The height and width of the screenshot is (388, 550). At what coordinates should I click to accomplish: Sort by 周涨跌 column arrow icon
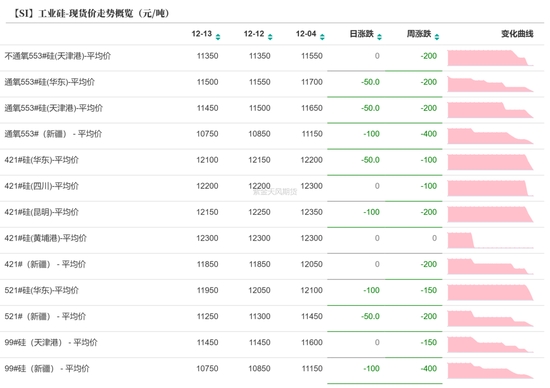tap(437, 37)
